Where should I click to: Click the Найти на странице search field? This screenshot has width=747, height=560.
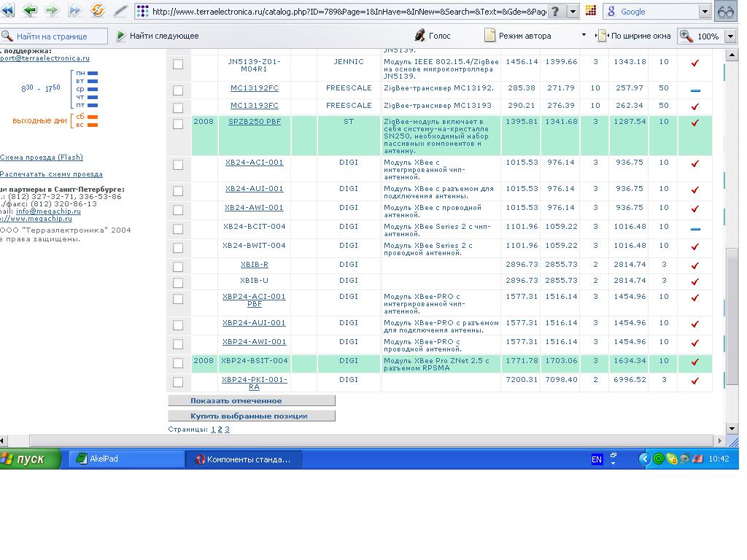pyautogui.click(x=55, y=36)
